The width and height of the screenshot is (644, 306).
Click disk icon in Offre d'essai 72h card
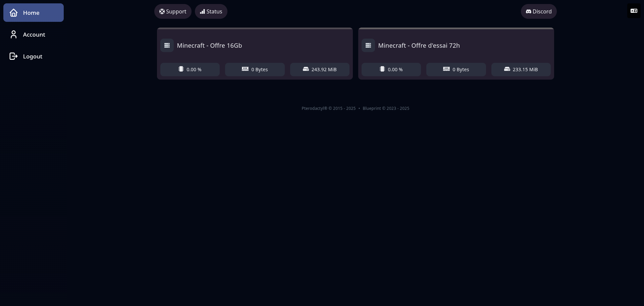coord(507,69)
